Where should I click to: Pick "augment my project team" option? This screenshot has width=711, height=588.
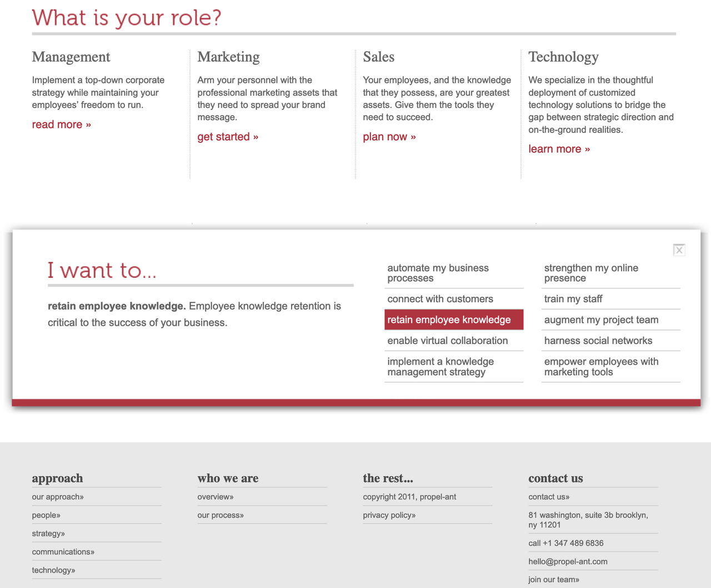602,320
